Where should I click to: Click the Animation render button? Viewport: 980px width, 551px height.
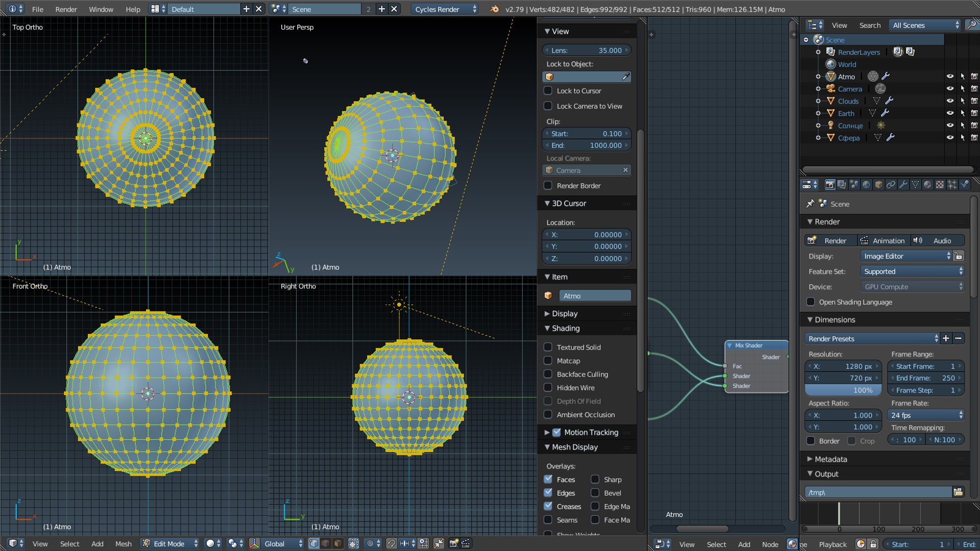coord(883,241)
